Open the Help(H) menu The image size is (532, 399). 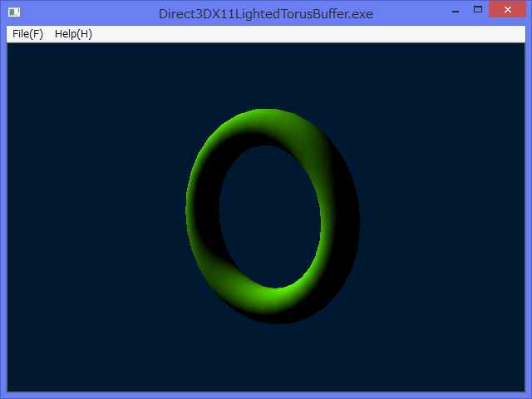[73, 34]
